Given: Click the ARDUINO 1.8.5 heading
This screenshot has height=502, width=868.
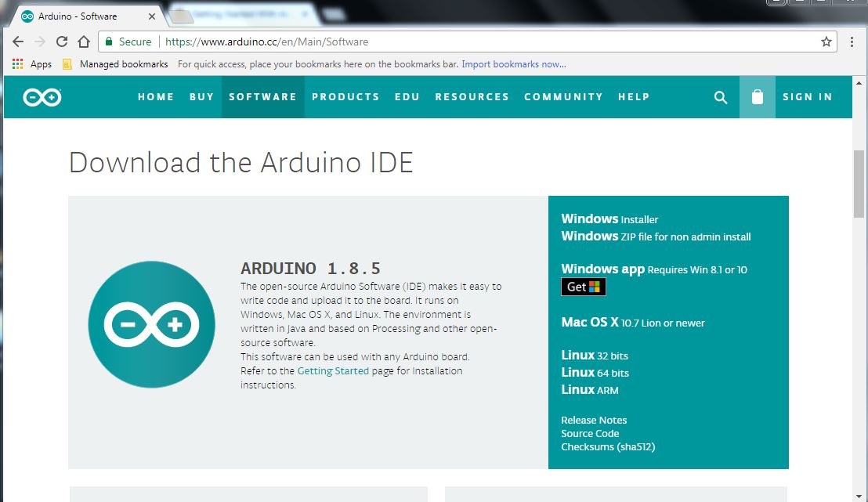Looking at the screenshot, I should [310, 269].
